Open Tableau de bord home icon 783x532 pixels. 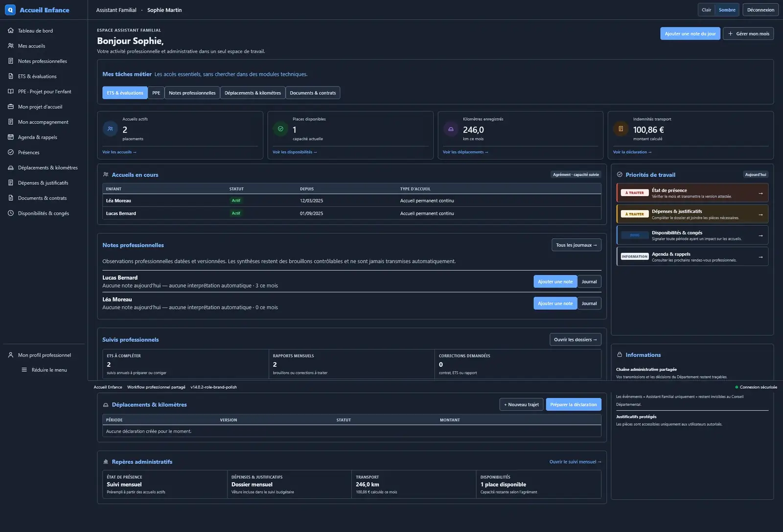(x=11, y=31)
